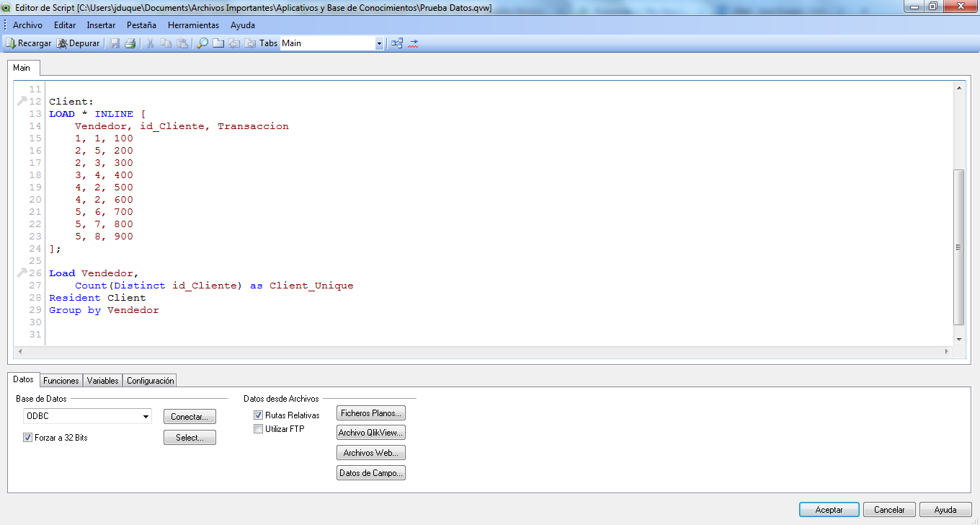Click the copy icon in toolbar
This screenshot has width=980, height=525.
pyautogui.click(x=166, y=43)
